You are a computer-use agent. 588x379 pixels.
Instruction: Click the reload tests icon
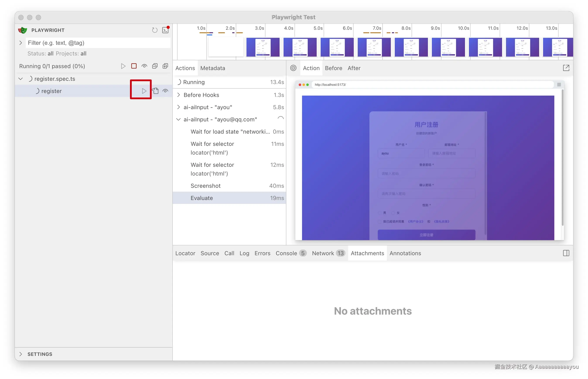pos(154,30)
